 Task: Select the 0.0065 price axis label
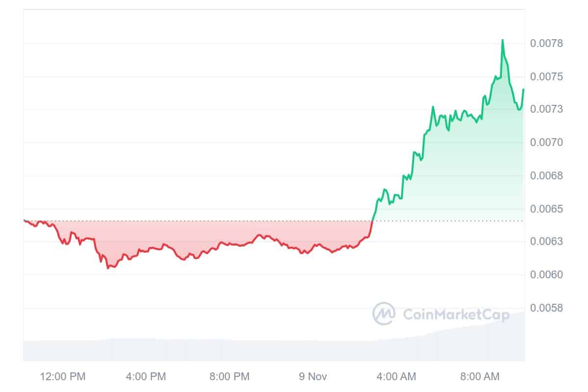click(547, 209)
